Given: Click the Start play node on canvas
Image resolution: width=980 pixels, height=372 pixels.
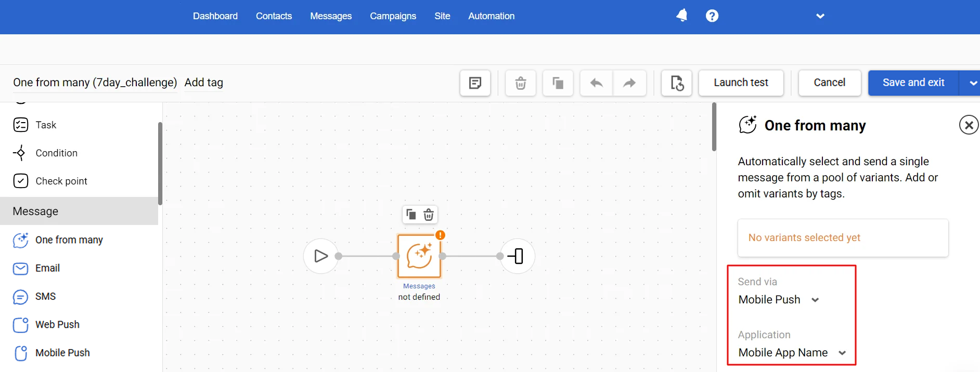Looking at the screenshot, I should click(321, 256).
